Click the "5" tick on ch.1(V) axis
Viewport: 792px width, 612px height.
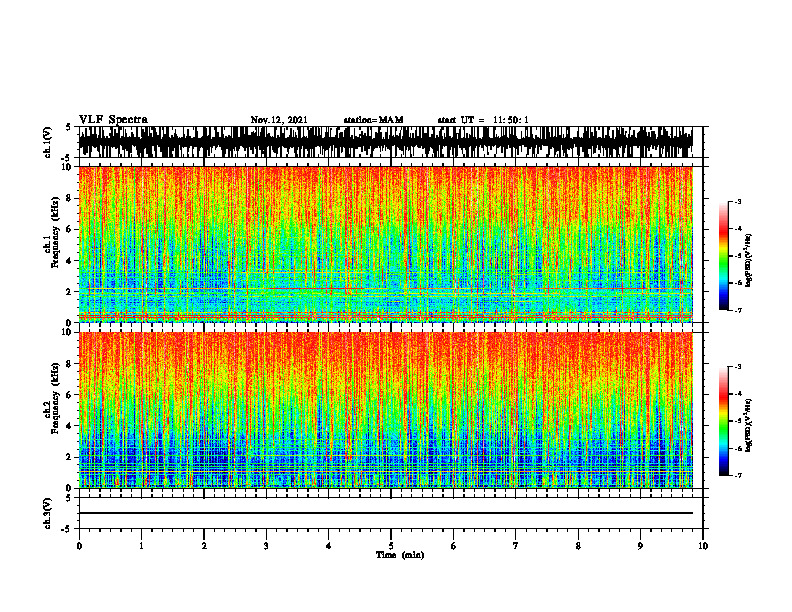(68, 128)
